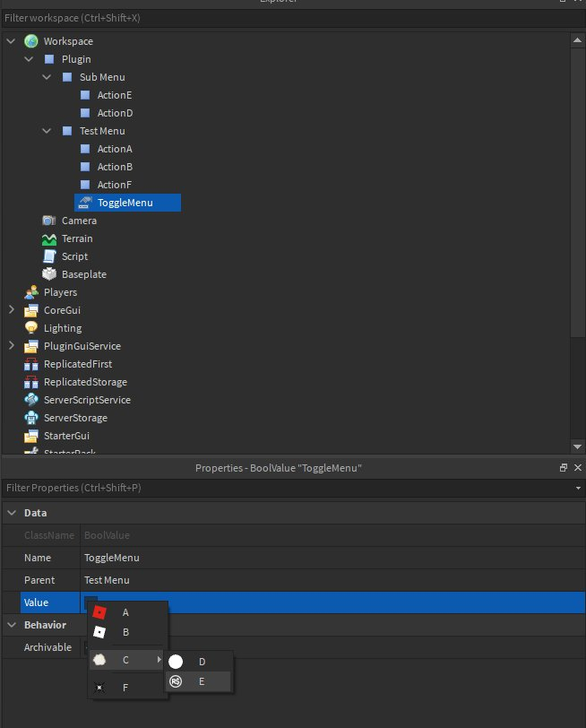Screen dimensions: 586x728
Task: Click the green Terrain icon
Action: 49,238
